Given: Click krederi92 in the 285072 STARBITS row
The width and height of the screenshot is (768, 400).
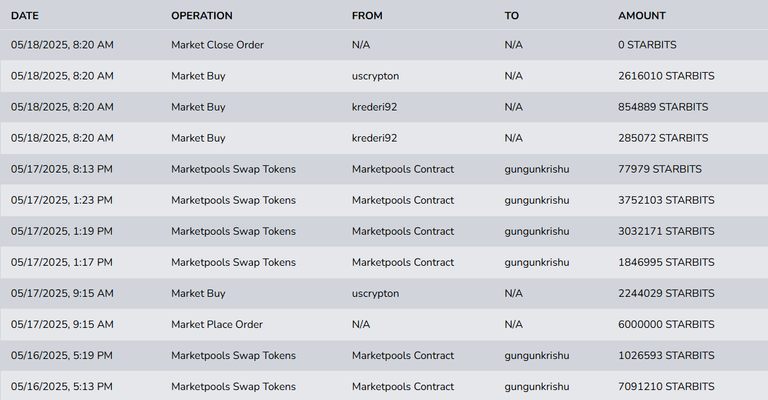Looking at the screenshot, I should click(x=374, y=138).
